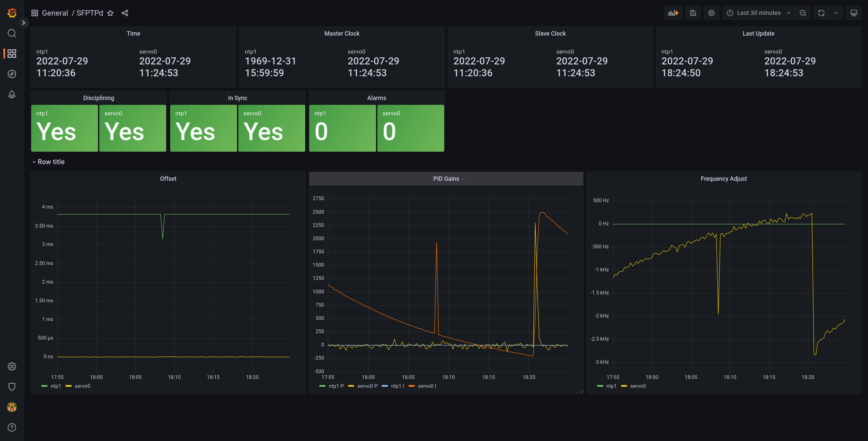The image size is (868, 441).
Task: Toggle servo0 I series in PID Gains legend
Action: click(x=427, y=386)
